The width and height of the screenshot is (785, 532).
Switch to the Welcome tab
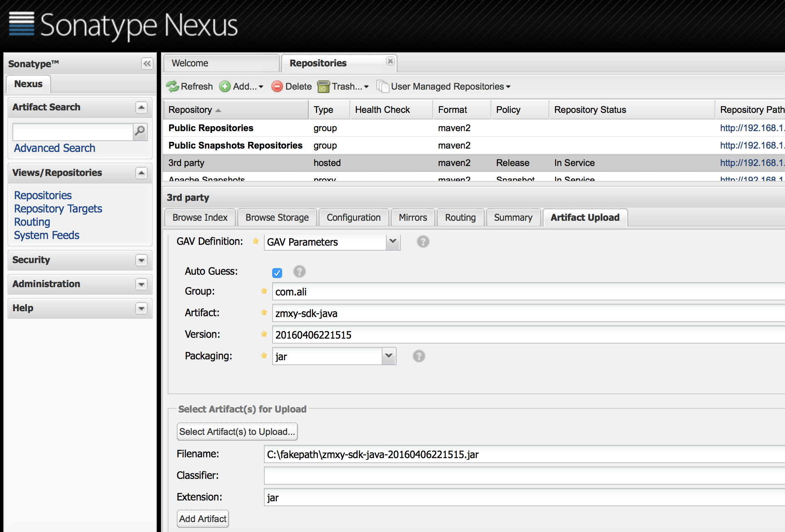click(x=221, y=63)
